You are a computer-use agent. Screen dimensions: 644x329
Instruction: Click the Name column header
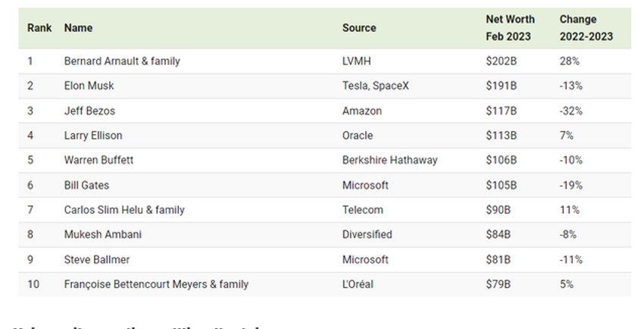(78, 27)
